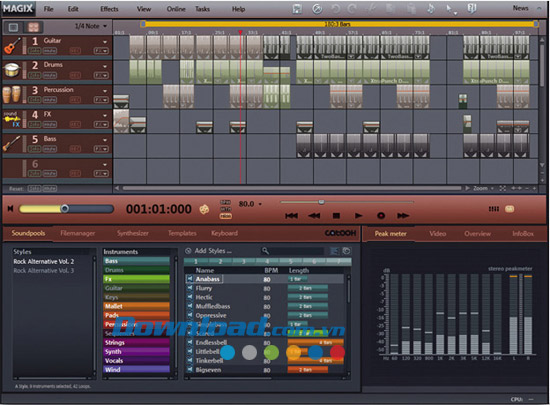Click the Percussion congas track icon

[12, 94]
